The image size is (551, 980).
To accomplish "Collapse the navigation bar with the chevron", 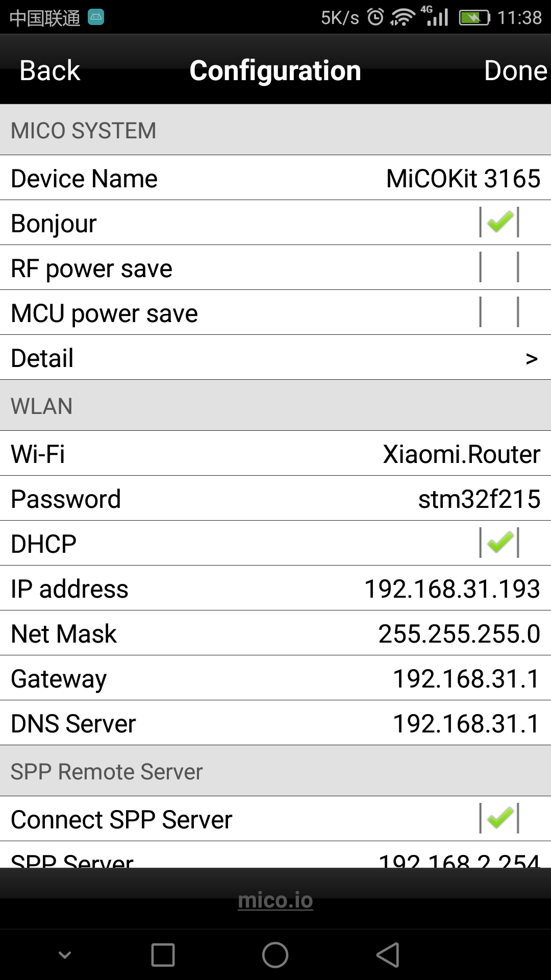I will [65, 955].
